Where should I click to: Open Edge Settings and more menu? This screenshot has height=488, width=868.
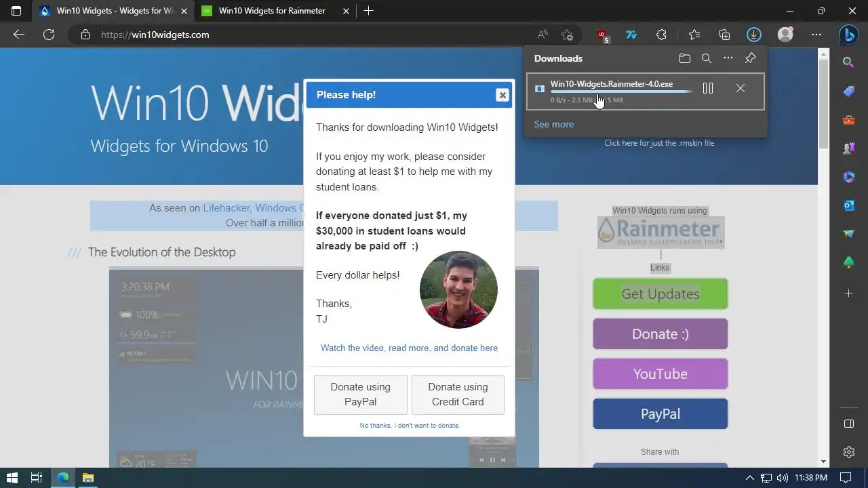[816, 35]
